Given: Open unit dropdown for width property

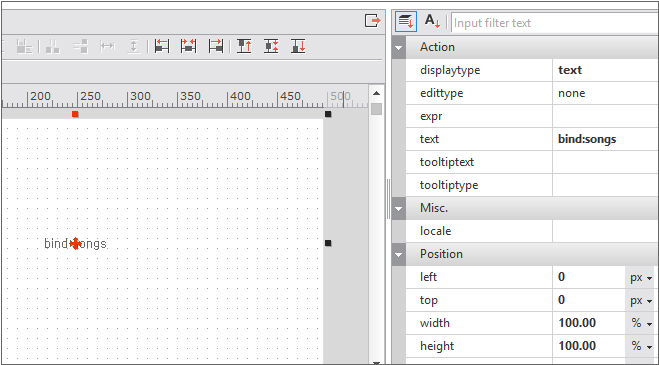Looking at the screenshot, I should 641,323.
